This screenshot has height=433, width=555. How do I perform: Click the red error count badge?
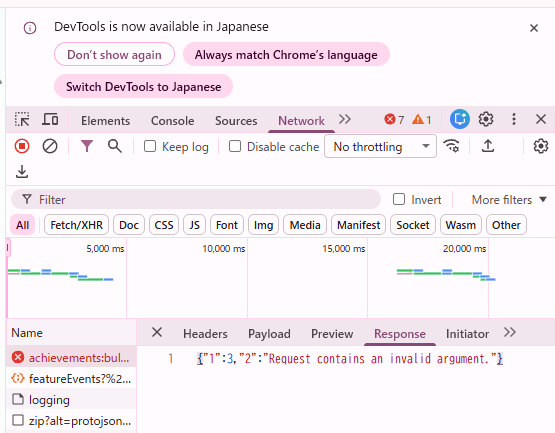[394, 120]
